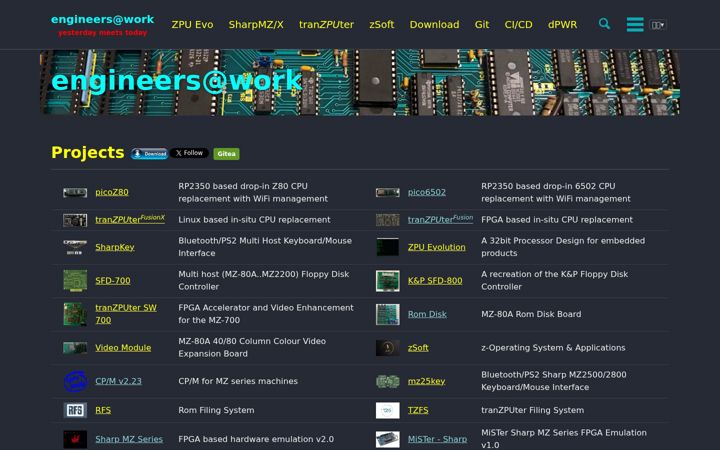Click the X Follow button

[x=189, y=153]
